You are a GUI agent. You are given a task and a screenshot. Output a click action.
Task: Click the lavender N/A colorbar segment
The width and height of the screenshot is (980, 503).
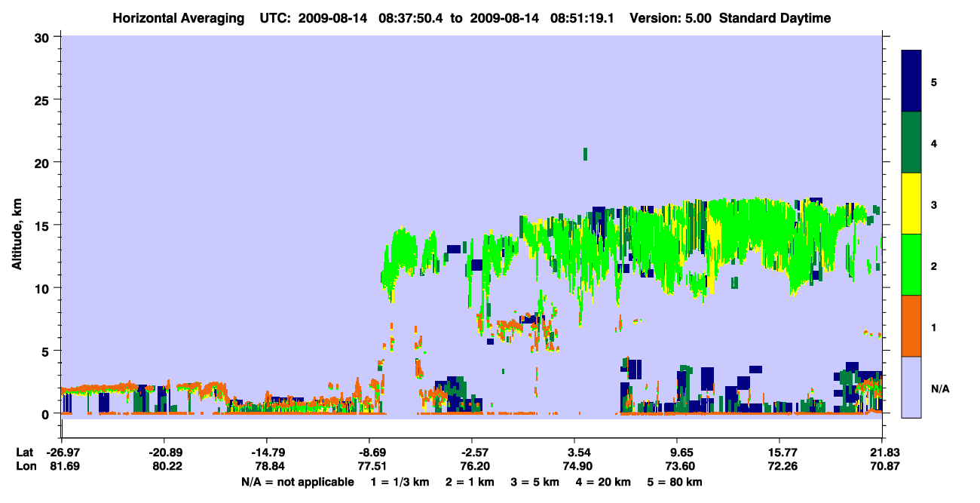point(911,387)
